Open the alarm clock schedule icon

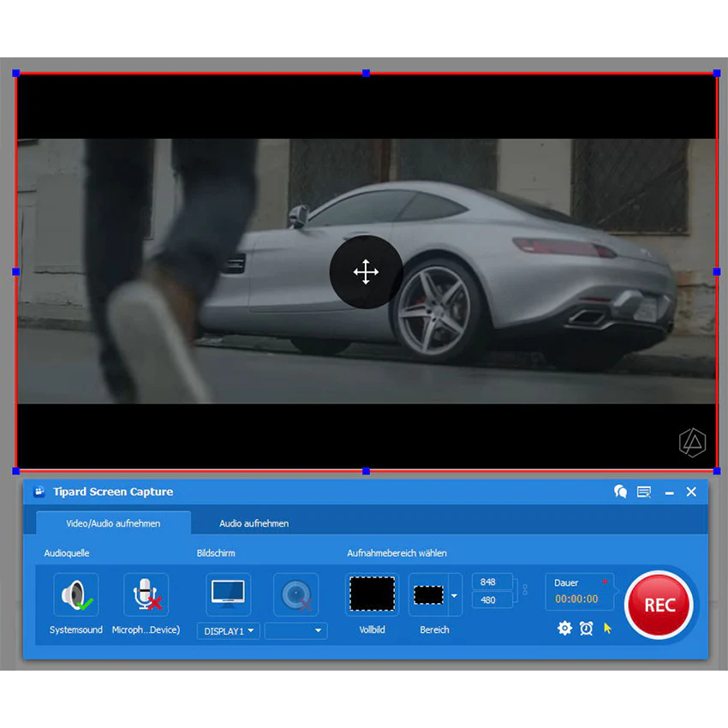587,629
